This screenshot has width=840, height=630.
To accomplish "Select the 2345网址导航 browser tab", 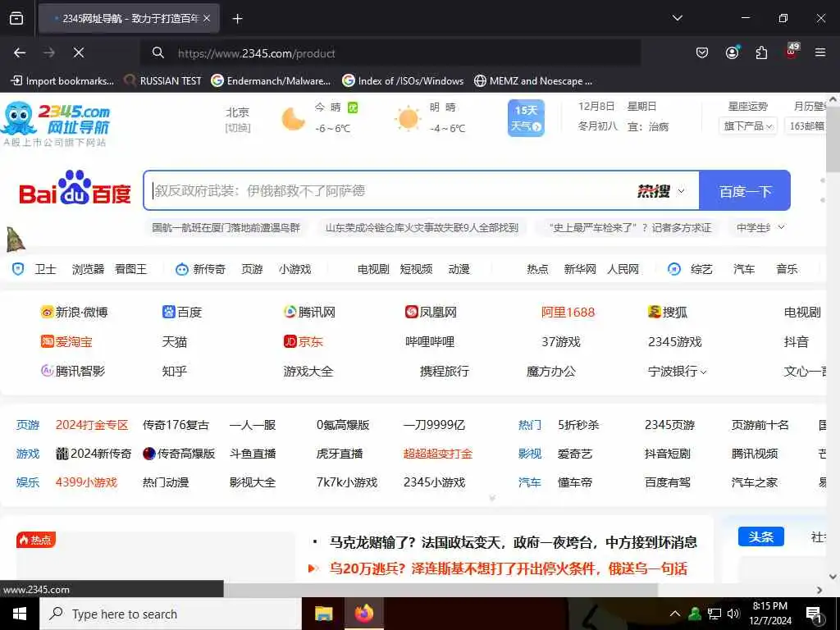I will point(129,19).
